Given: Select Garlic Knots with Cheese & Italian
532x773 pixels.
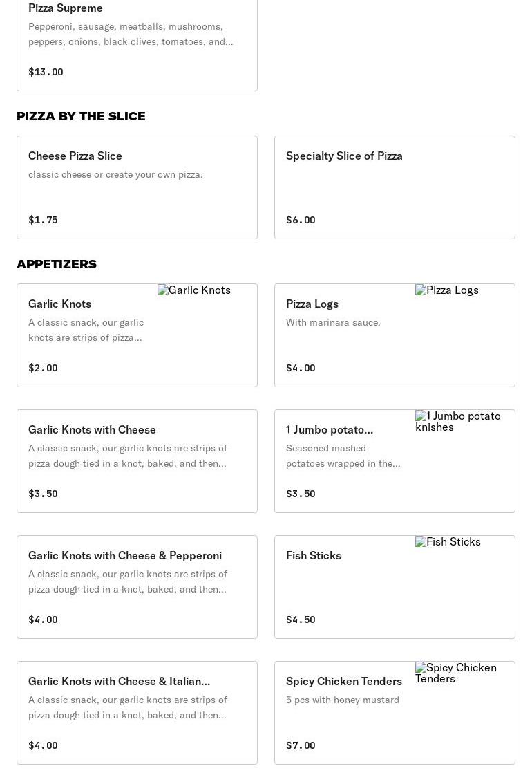Looking at the screenshot, I should [x=119, y=681].
